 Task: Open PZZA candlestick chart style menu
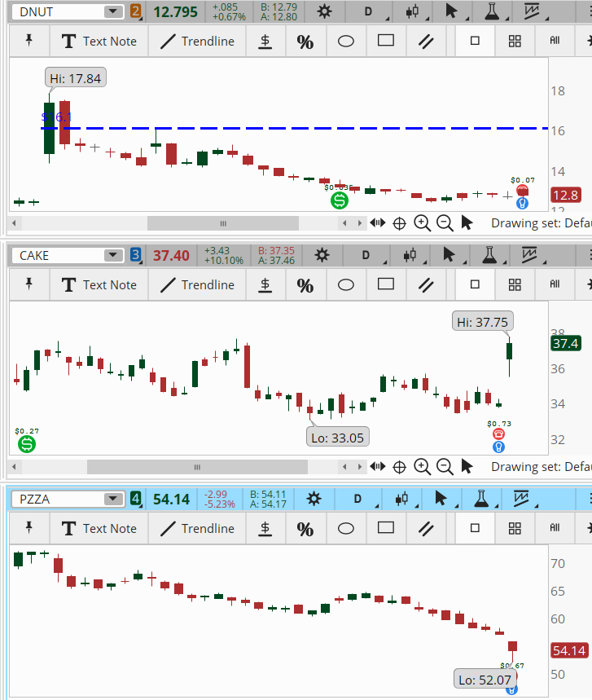pyautogui.click(x=402, y=499)
